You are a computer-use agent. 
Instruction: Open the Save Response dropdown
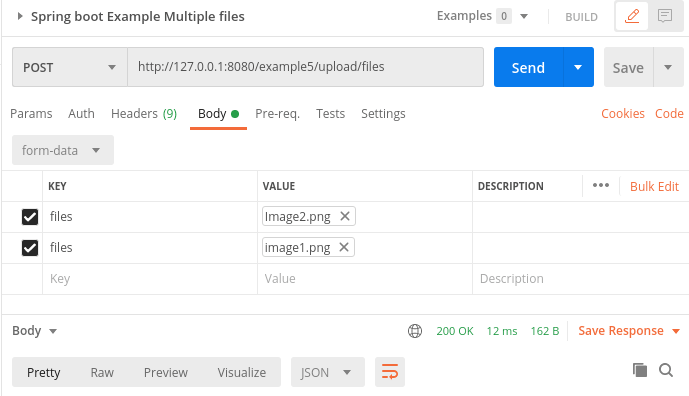[629, 331]
